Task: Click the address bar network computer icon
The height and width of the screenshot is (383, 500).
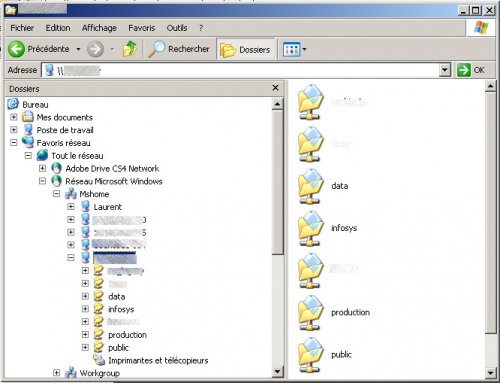Action: (49, 70)
